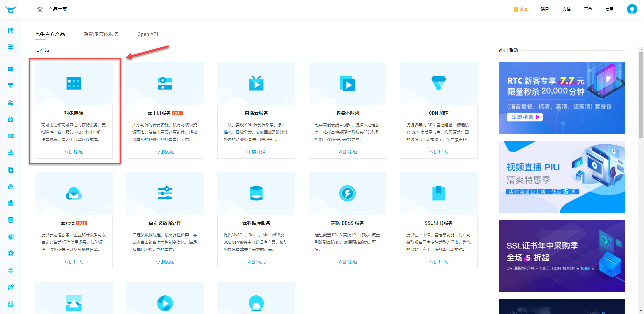Open 工单 in the top bar
The image size is (644, 314).
click(x=588, y=9)
